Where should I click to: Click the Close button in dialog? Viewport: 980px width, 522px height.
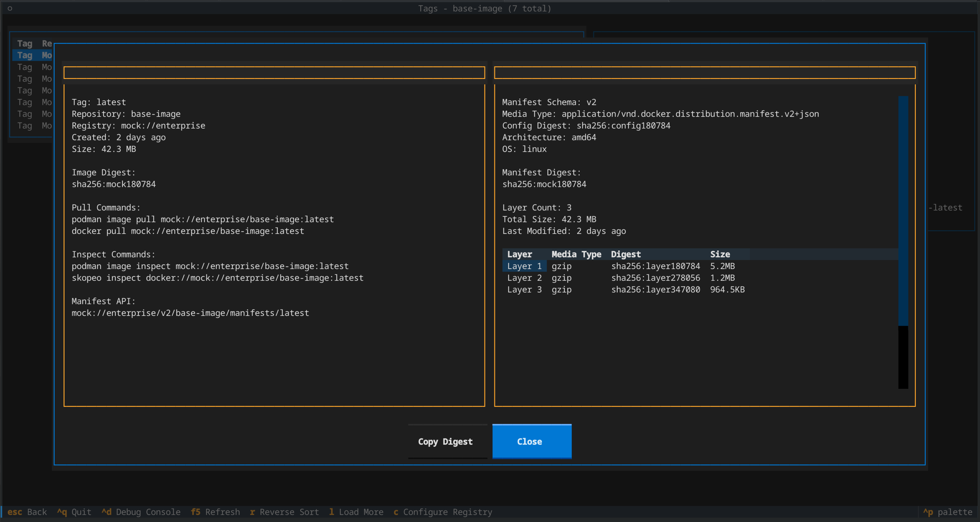pos(531,441)
